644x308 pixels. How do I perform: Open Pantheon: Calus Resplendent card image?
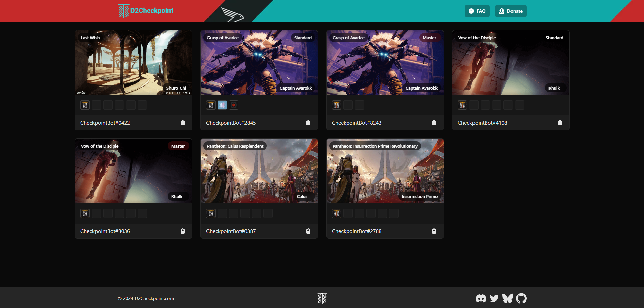coord(259,171)
